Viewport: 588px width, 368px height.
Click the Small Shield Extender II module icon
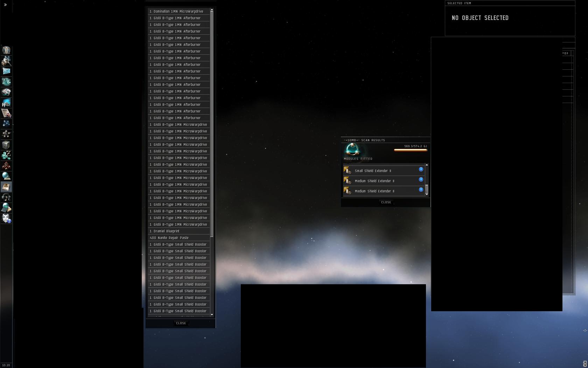pos(347,170)
